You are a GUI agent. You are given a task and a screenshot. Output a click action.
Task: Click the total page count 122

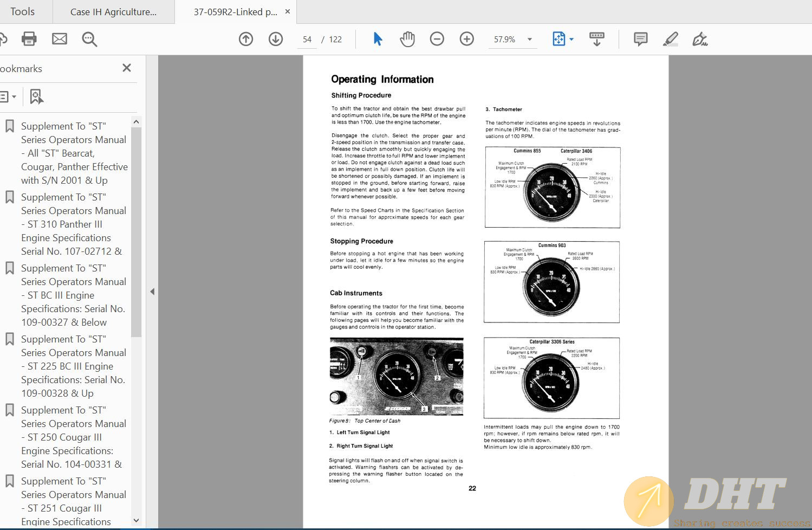click(335, 40)
